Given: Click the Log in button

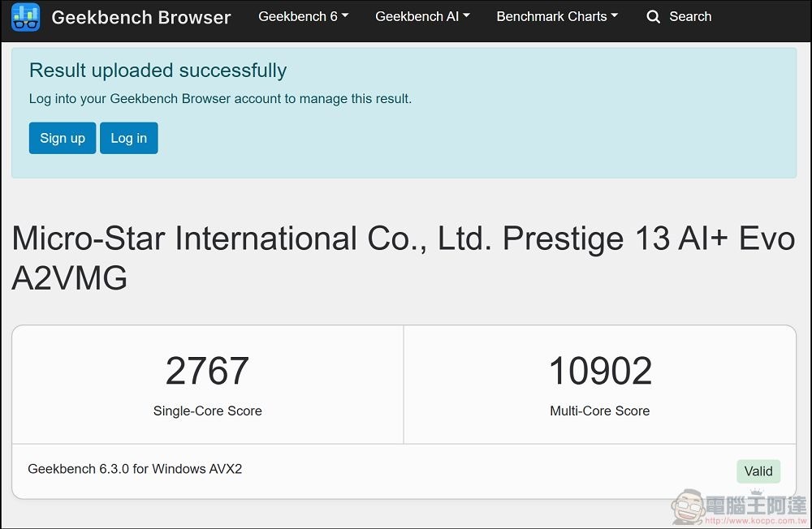Looking at the screenshot, I should pyautogui.click(x=128, y=138).
